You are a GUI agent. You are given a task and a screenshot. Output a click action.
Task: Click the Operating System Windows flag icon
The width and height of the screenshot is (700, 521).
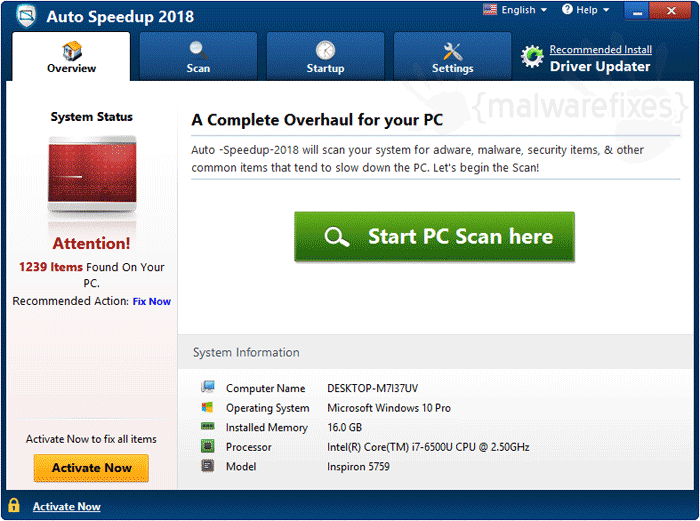pyautogui.click(x=207, y=407)
